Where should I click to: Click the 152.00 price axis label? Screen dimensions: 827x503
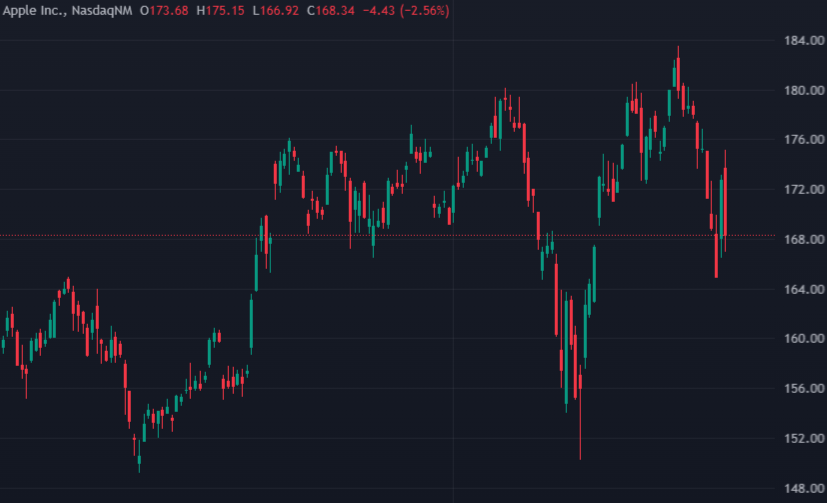[804, 439]
